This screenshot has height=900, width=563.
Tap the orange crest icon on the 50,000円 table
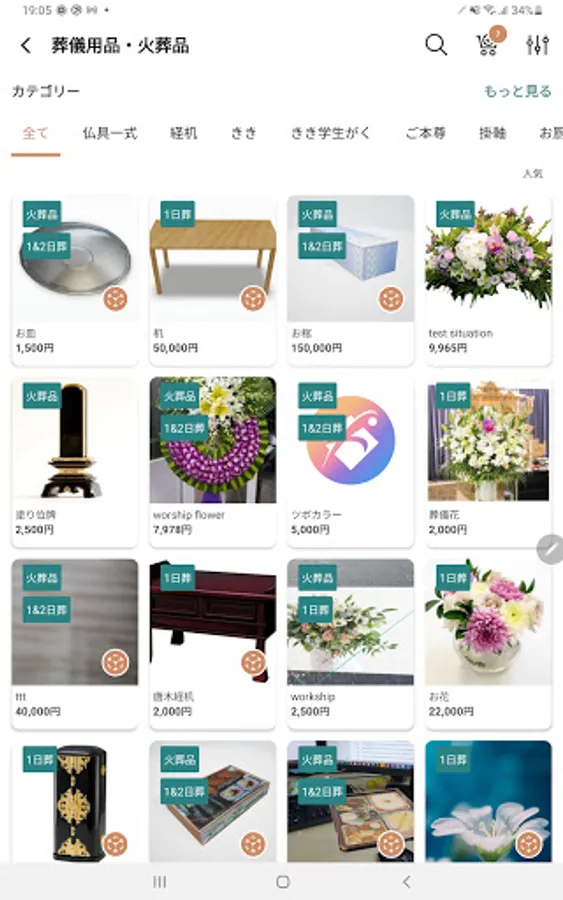(253, 299)
